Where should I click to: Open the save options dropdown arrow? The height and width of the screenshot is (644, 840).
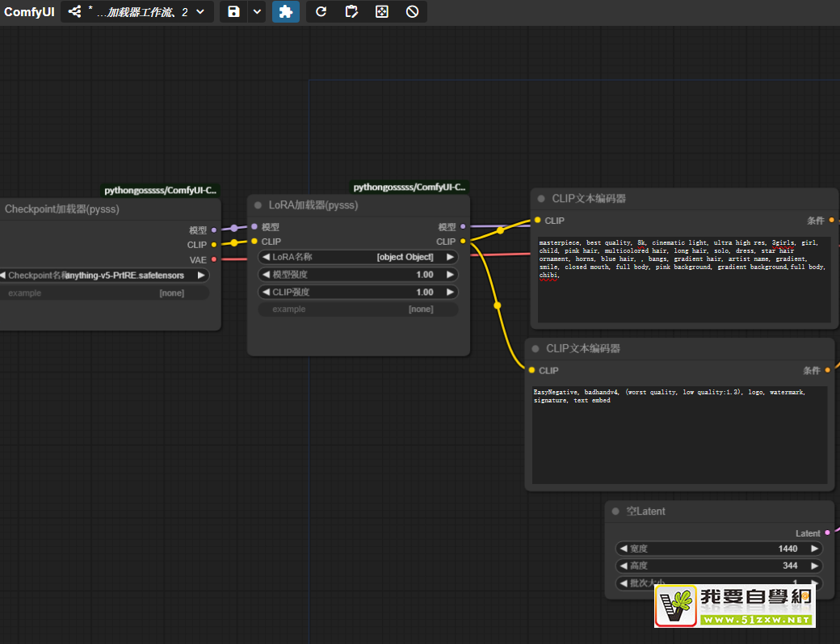257,11
